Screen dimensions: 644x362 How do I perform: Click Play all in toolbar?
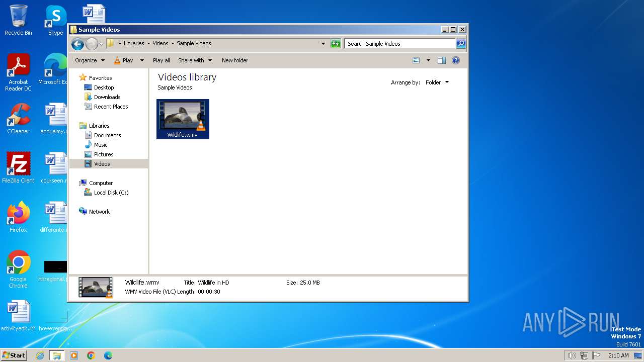click(161, 60)
